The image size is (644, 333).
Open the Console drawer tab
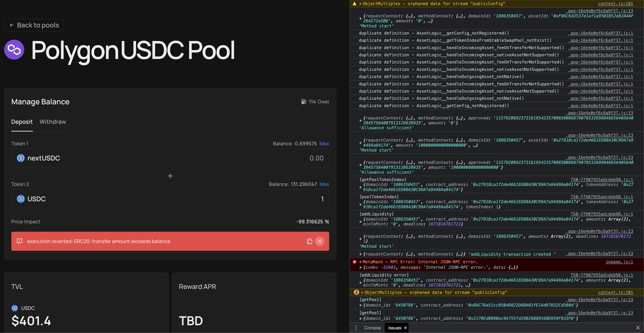coord(372,328)
